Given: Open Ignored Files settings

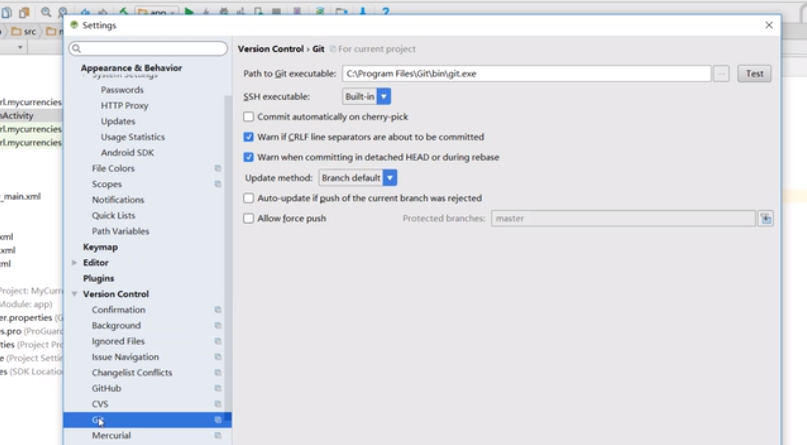Looking at the screenshot, I should pyautogui.click(x=118, y=341).
